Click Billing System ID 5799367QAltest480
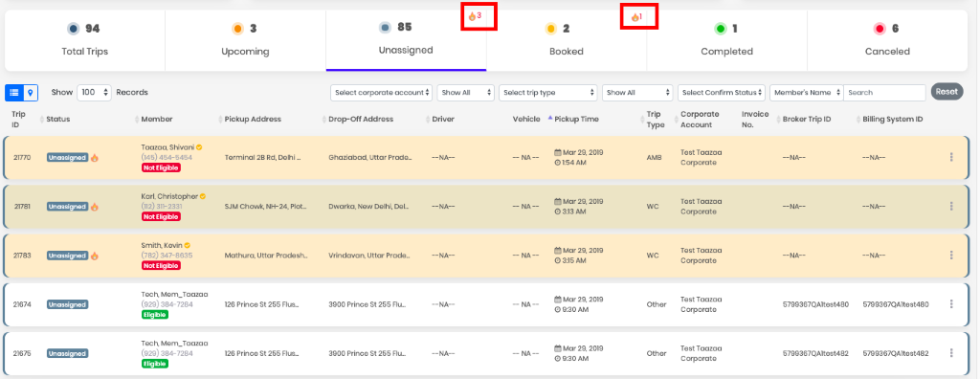The image size is (980, 379). coord(896,304)
